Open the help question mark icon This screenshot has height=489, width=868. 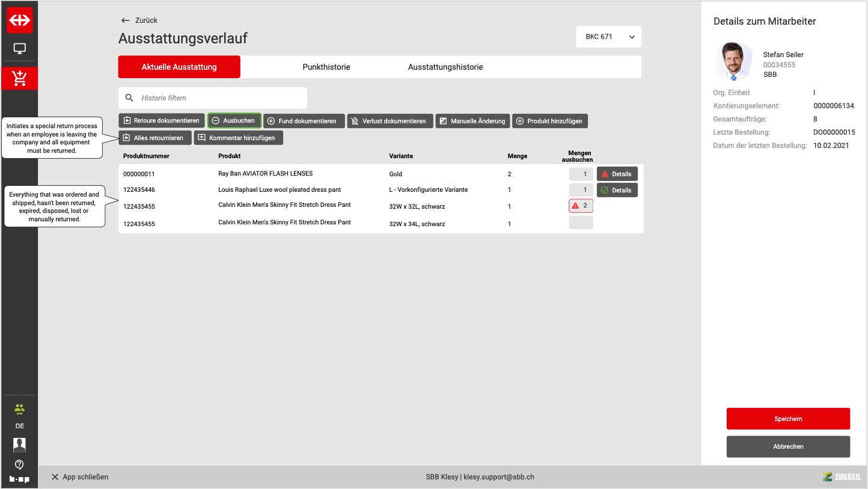tap(20, 464)
